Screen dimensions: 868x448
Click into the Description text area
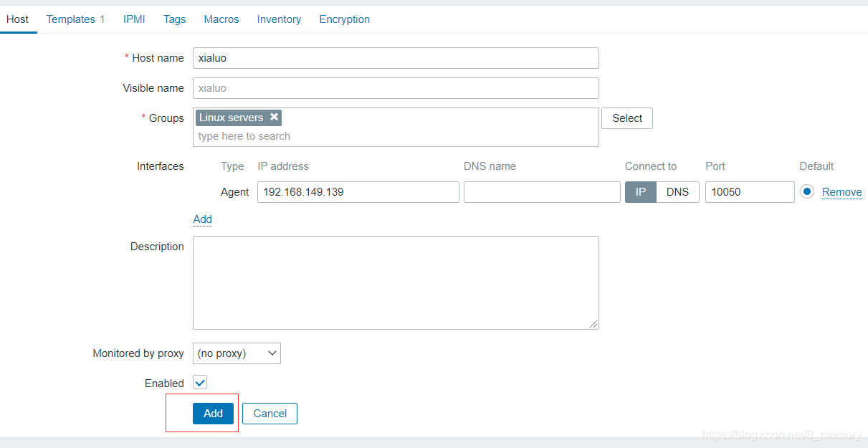click(396, 282)
